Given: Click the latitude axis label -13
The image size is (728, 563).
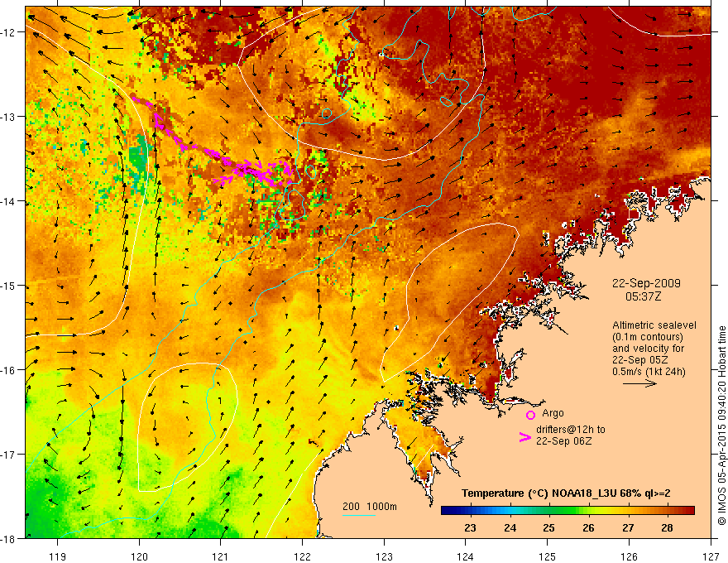Looking at the screenshot, I should point(9,117).
